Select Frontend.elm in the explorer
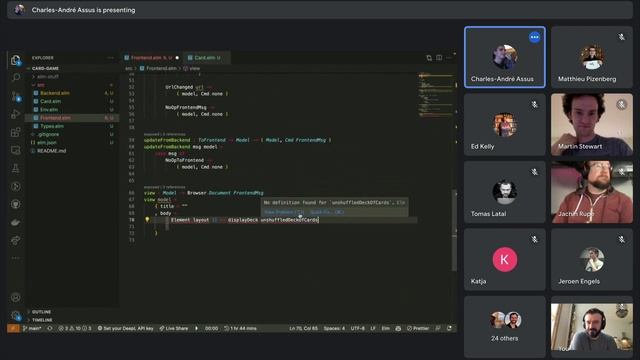The height and width of the screenshot is (360, 640). (72, 118)
